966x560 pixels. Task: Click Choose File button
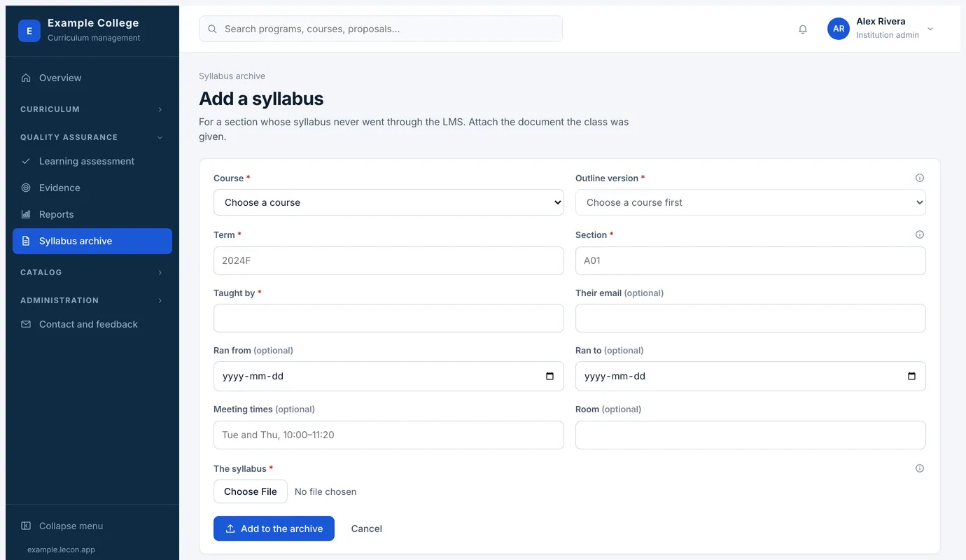(251, 491)
